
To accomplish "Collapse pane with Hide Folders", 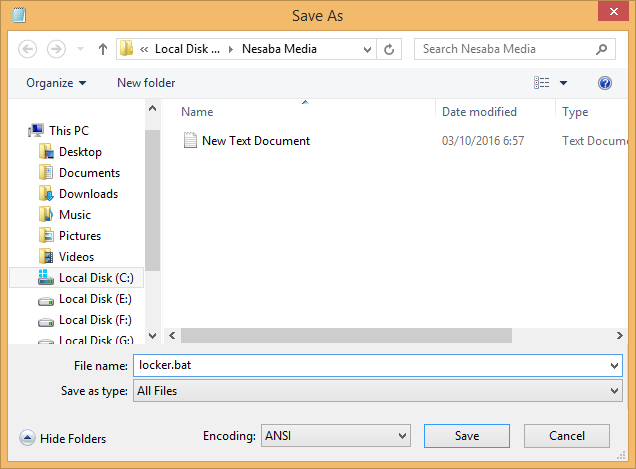I will click(63, 439).
